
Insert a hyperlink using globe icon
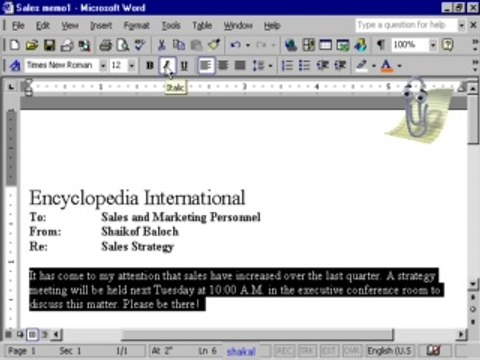[291, 45]
